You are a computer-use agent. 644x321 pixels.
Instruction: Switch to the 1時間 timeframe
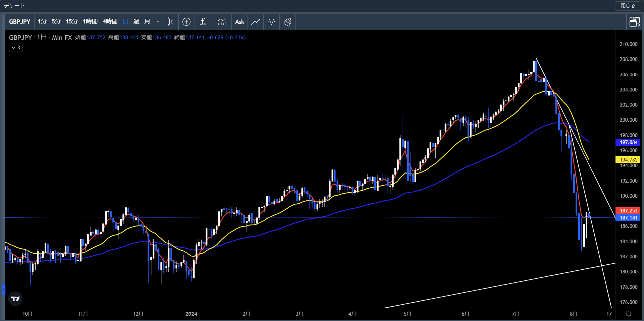90,22
